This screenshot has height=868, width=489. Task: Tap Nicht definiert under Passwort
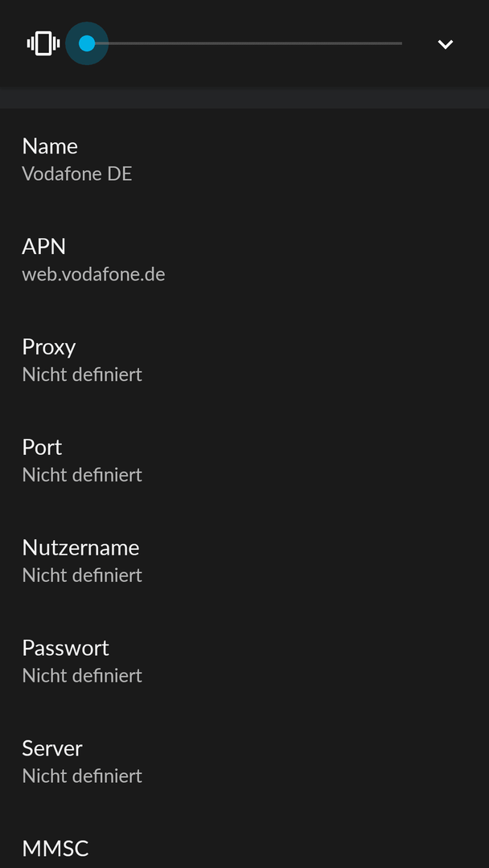(x=82, y=675)
